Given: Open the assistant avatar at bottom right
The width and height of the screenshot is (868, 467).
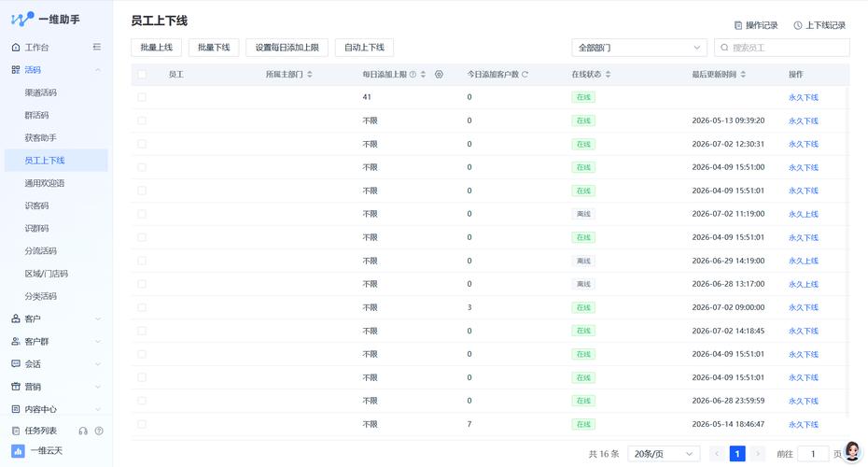Looking at the screenshot, I should 852,451.
